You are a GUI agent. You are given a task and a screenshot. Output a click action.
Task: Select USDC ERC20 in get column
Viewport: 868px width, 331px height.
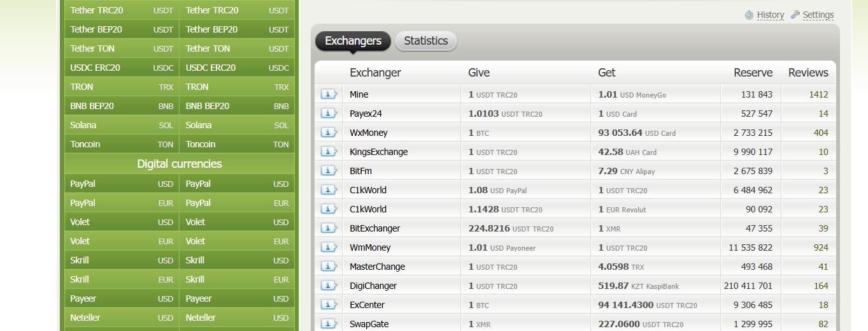pos(237,68)
